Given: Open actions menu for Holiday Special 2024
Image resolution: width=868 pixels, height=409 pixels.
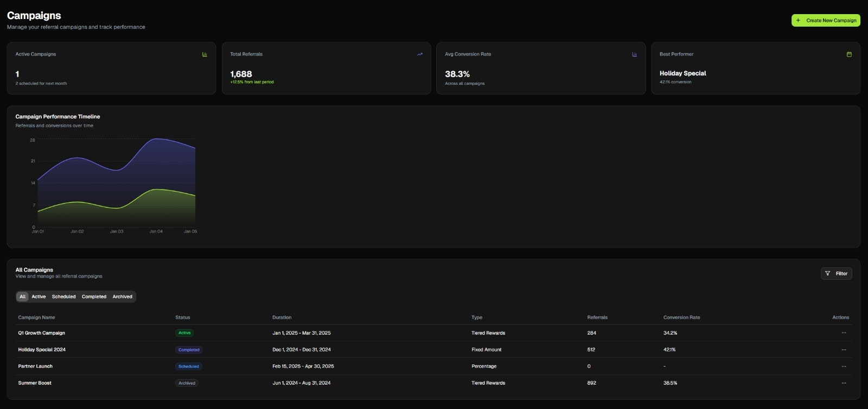Looking at the screenshot, I should tap(844, 350).
